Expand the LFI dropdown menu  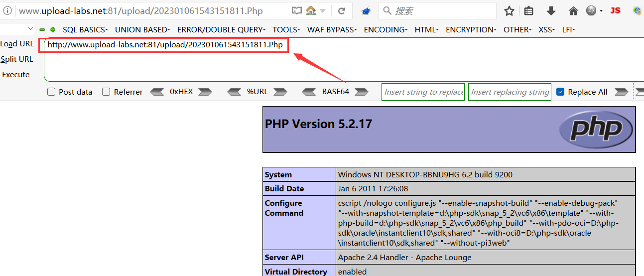click(568, 30)
